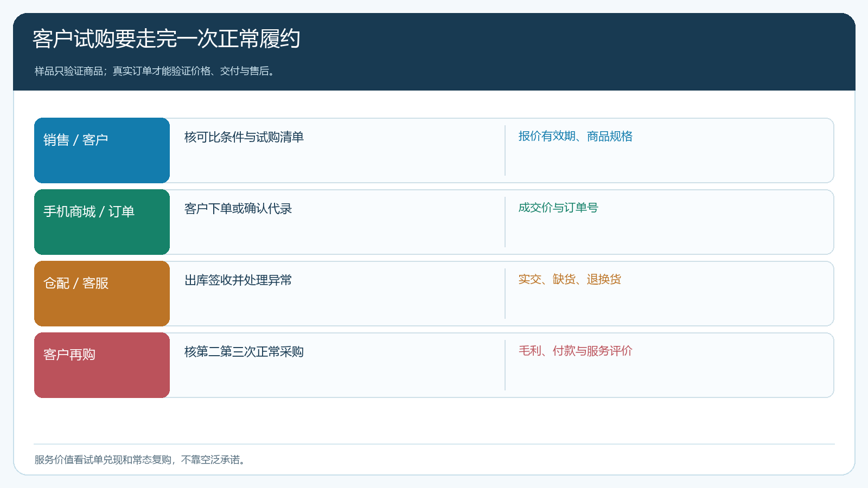This screenshot has width=868, height=488.
Task: Click the green 手机商城 / 订单 label block
Action: point(102,222)
